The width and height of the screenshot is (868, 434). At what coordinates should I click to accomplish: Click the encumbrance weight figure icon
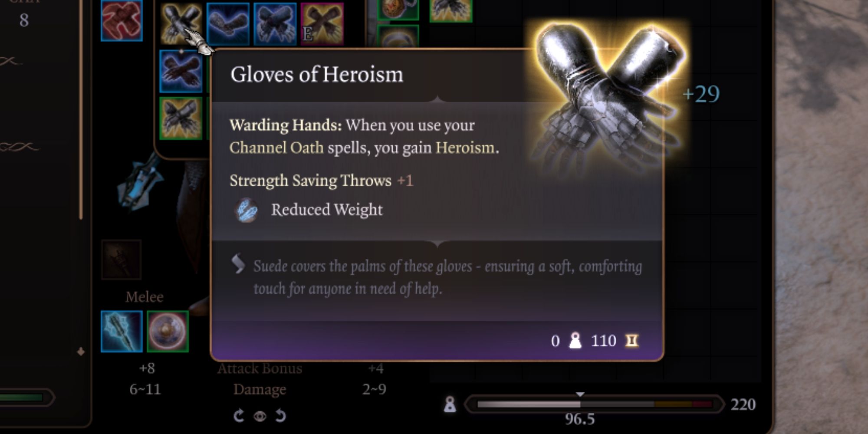pos(450,404)
